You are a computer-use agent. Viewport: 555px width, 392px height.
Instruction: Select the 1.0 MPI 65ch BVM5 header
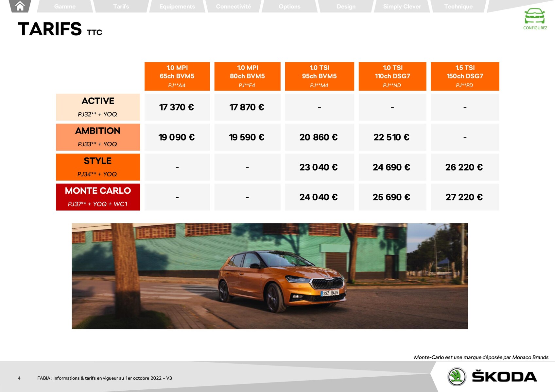point(177,76)
